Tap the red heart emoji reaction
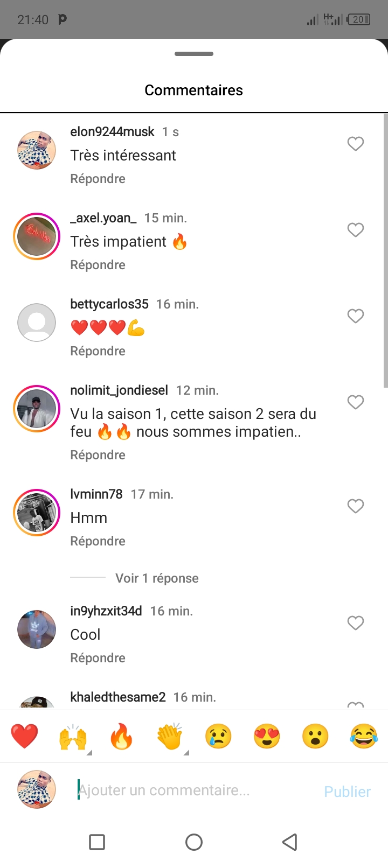 point(24,736)
